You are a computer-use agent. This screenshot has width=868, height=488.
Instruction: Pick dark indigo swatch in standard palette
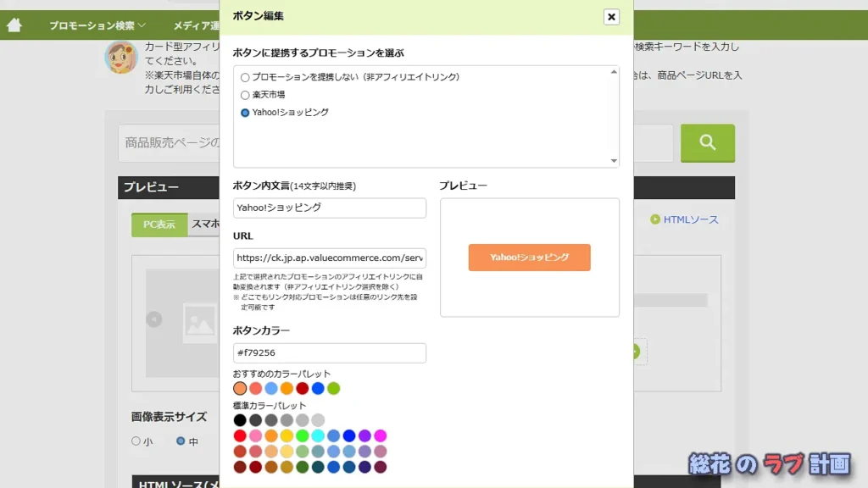coord(364,467)
